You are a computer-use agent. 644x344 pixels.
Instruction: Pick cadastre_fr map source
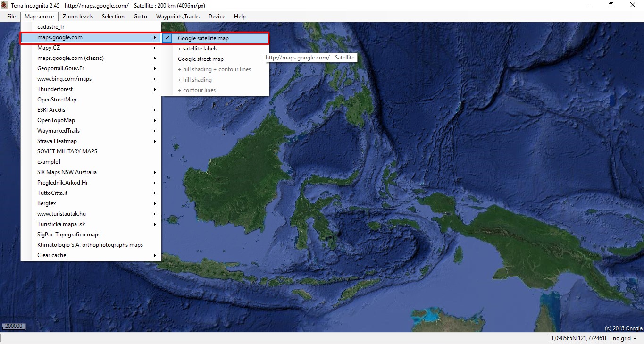(x=50, y=27)
